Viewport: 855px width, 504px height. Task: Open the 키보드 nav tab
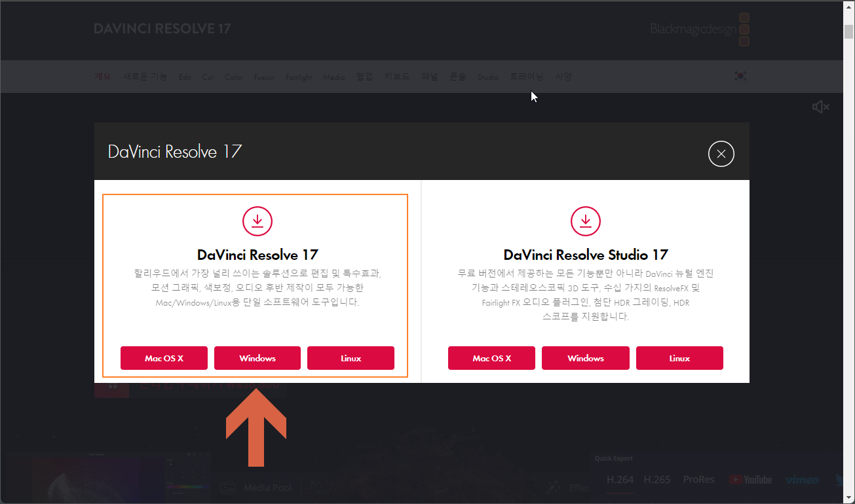397,77
